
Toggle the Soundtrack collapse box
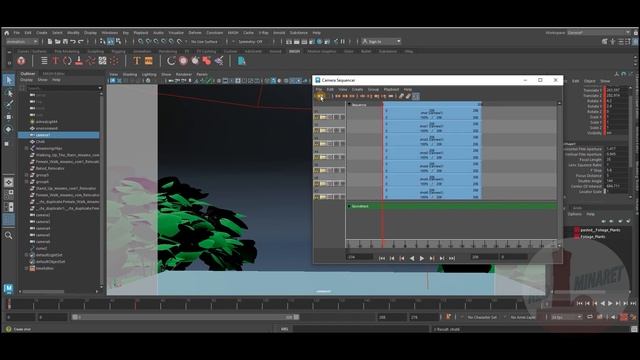tap(349, 206)
